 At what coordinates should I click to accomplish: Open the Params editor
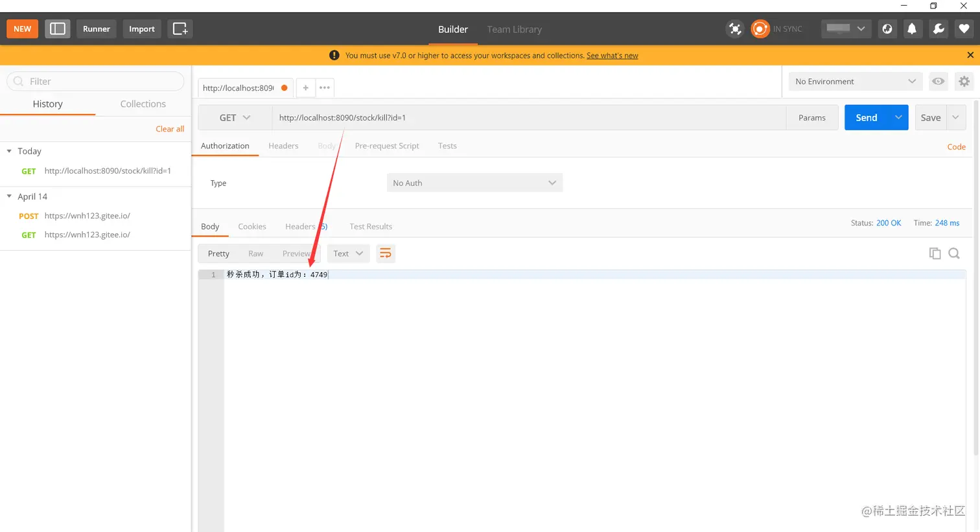[812, 117]
